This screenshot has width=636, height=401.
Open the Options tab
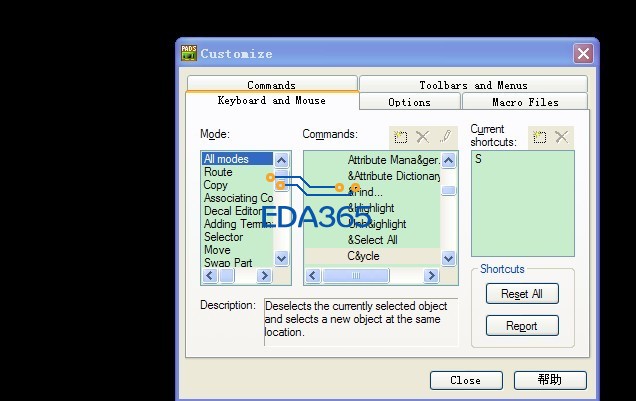click(410, 102)
